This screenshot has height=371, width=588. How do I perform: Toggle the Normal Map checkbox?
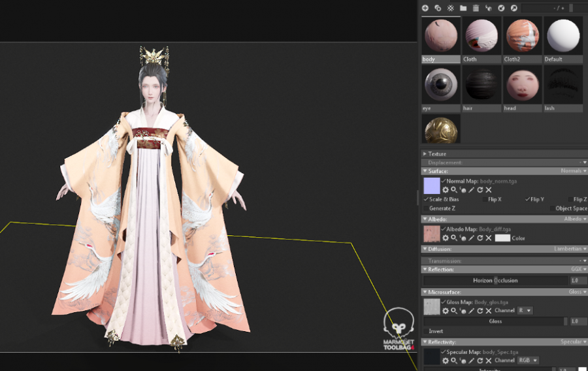(x=443, y=181)
